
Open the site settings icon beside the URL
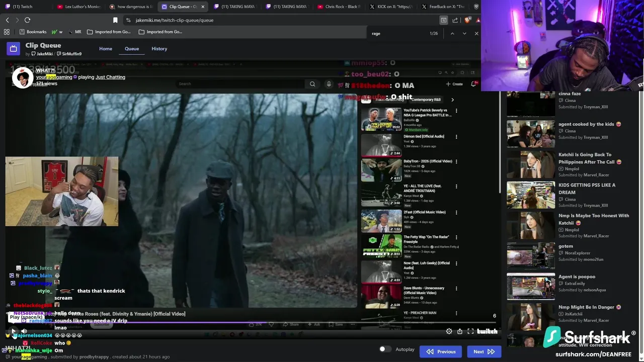pos(128,20)
